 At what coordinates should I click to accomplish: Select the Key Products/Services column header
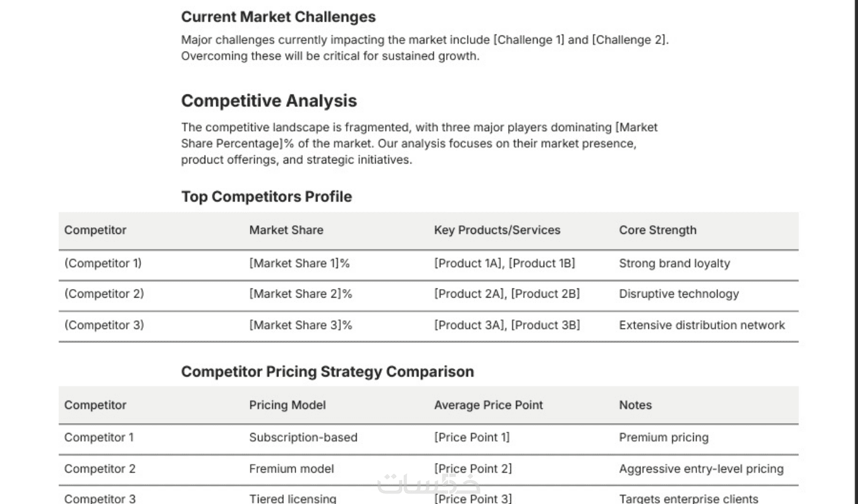click(x=497, y=230)
